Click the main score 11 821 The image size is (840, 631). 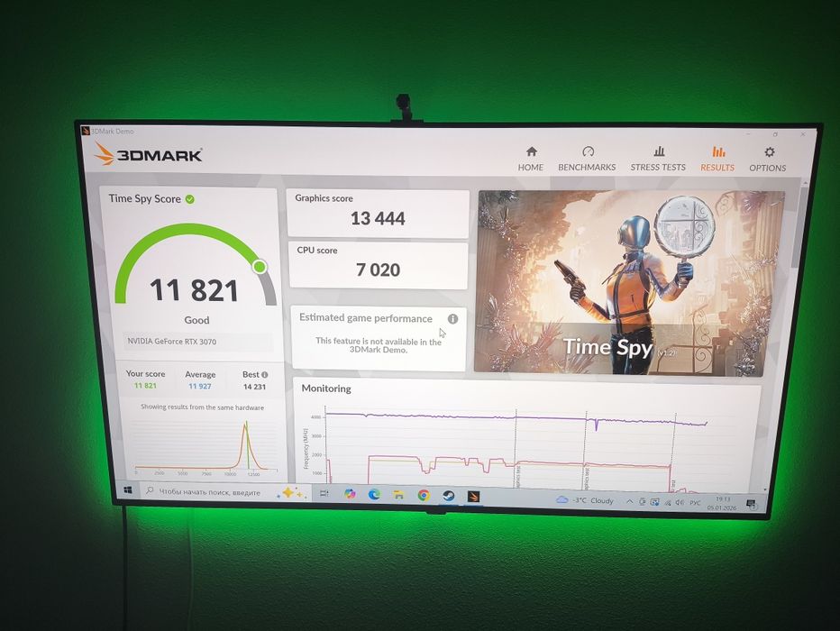coord(194,290)
